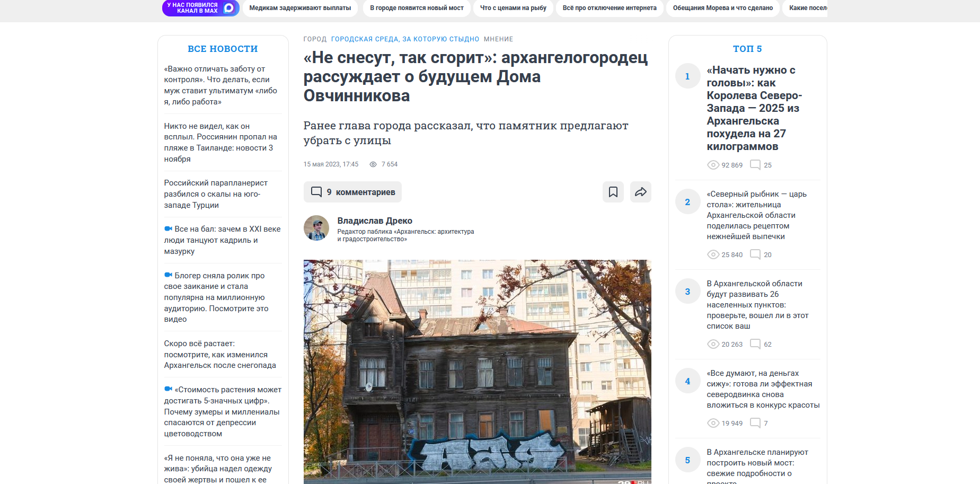Open top story about Королева Северо-Запада
The height and width of the screenshot is (484, 980).
click(x=753, y=108)
